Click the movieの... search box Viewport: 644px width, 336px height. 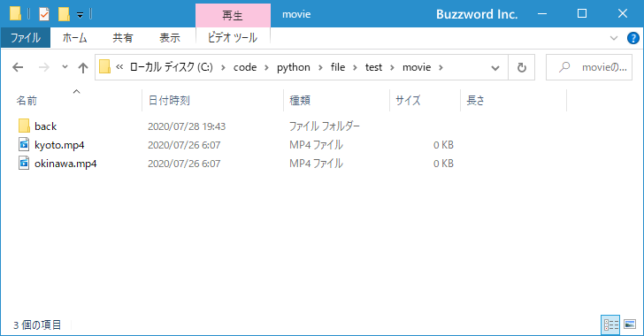coord(588,67)
